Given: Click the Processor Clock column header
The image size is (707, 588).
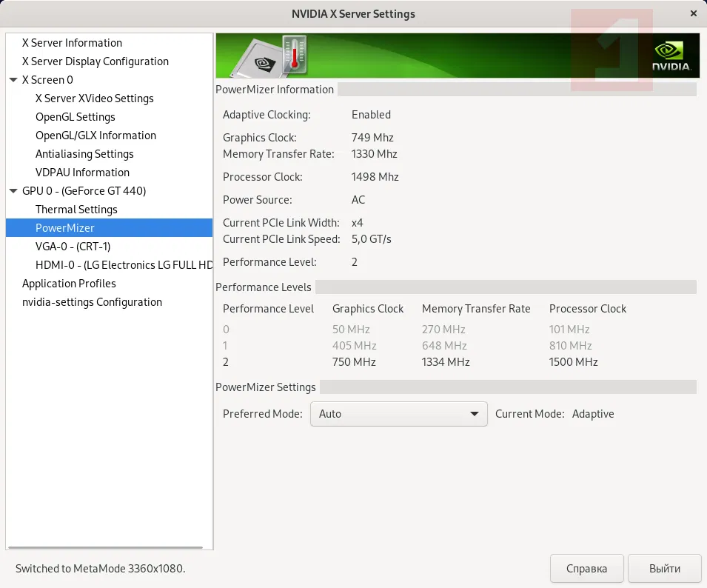Looking at the screenshot, I should click(x=588, y=309).
